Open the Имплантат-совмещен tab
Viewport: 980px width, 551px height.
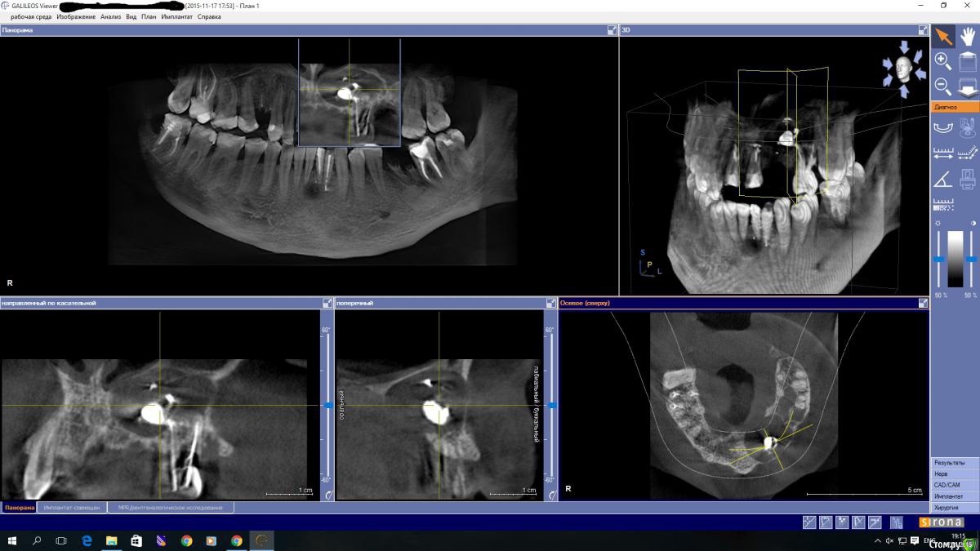point(73,508)
